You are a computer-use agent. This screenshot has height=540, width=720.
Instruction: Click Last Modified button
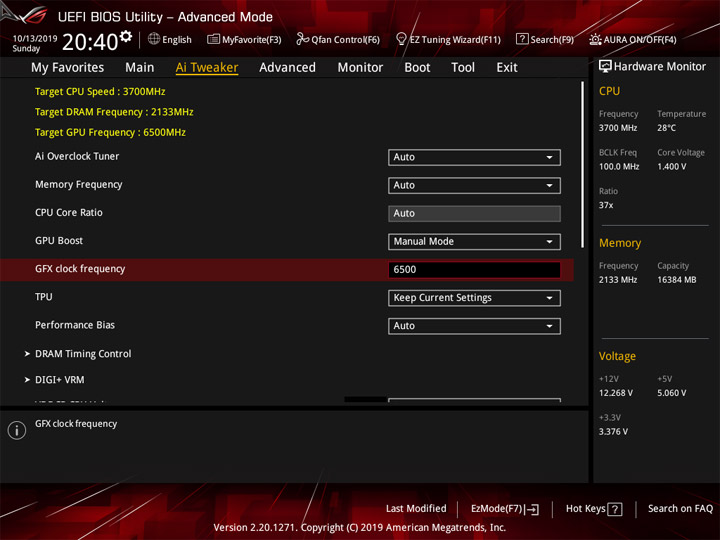pyautogui.click(x=416, y=508)
